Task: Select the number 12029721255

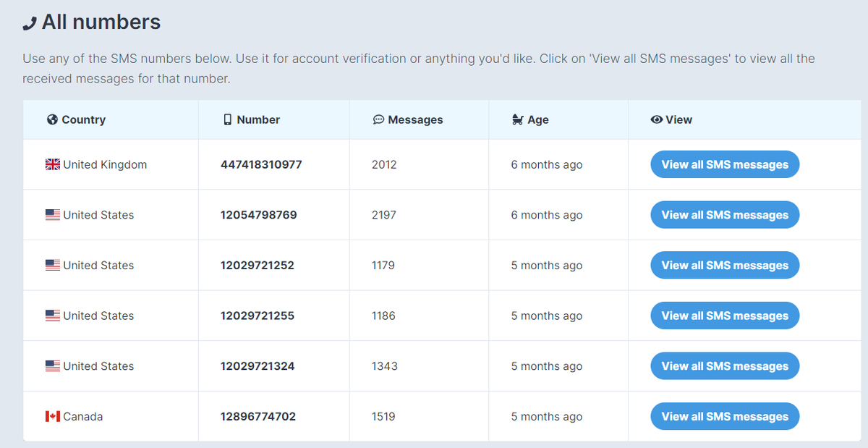Action: coord(258,316)
